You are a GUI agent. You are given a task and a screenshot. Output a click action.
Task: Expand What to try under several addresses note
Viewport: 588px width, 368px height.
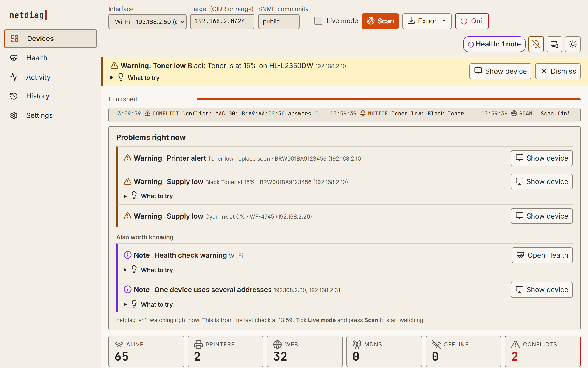148,305
